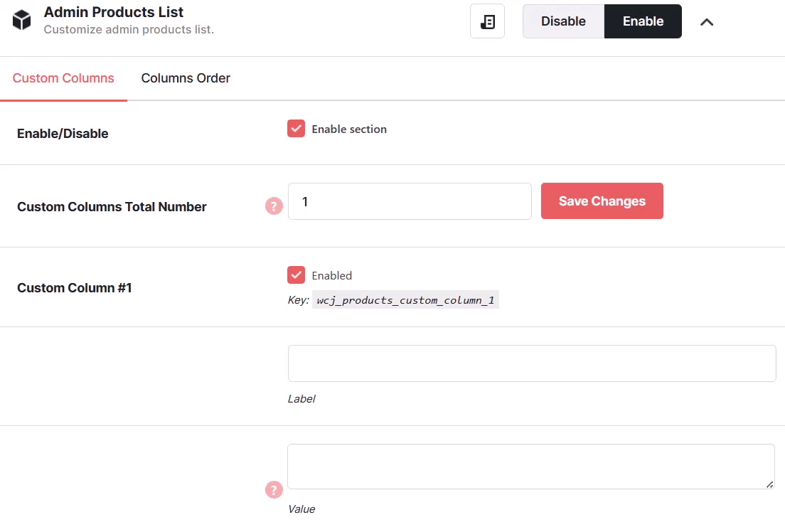Focus the Value textarea

(531, 467)
